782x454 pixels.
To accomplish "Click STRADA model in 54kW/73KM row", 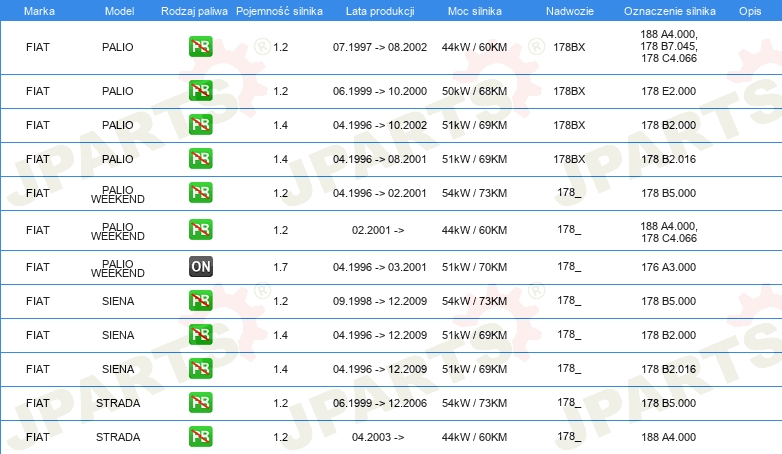I will click(x=118, y=403).
